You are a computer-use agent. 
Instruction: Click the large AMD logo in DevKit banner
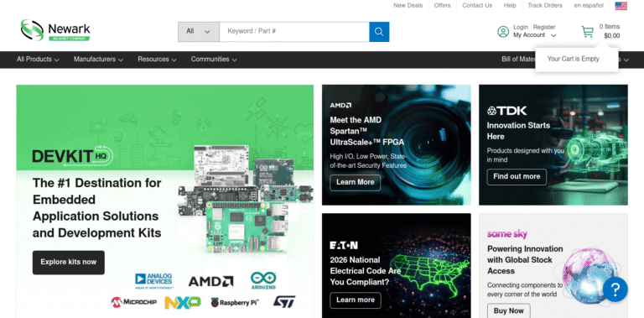coord(210,281)
